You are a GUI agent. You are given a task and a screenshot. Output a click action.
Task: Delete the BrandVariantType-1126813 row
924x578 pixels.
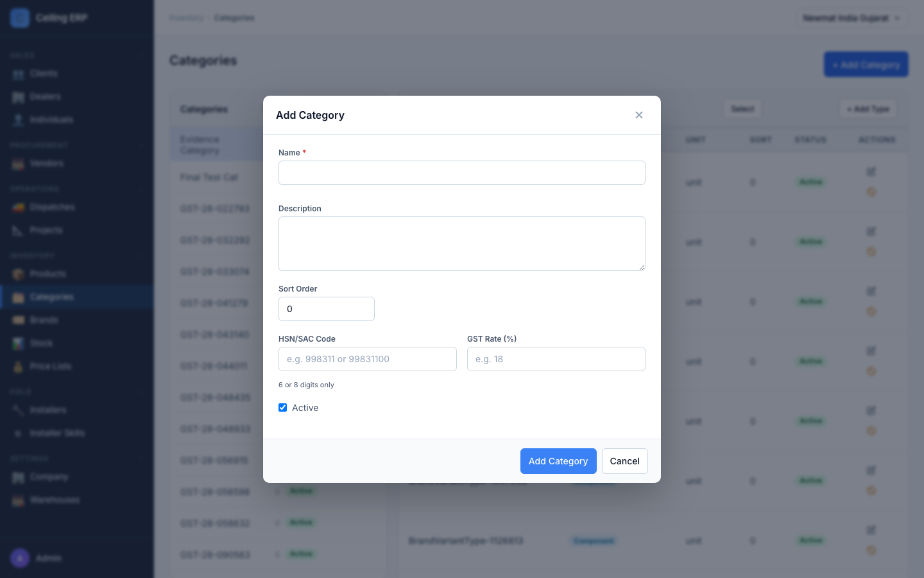tap(871, 550)
